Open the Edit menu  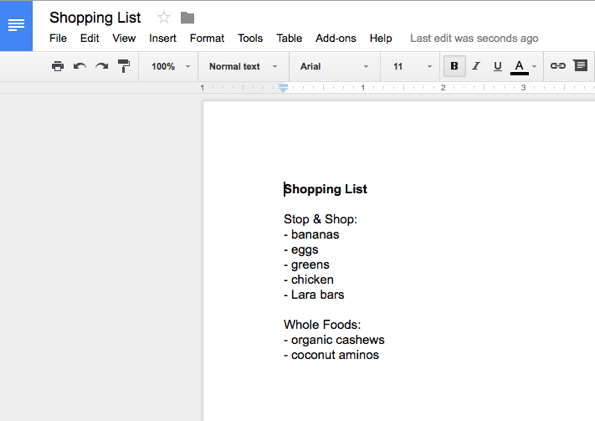pos(90,38)
